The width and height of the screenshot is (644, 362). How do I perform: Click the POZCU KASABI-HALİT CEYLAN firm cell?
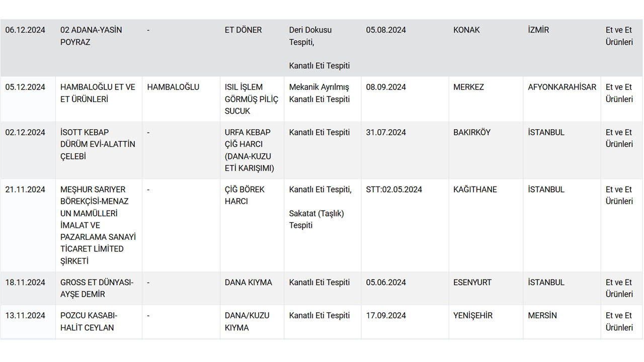tap(89, 321)
